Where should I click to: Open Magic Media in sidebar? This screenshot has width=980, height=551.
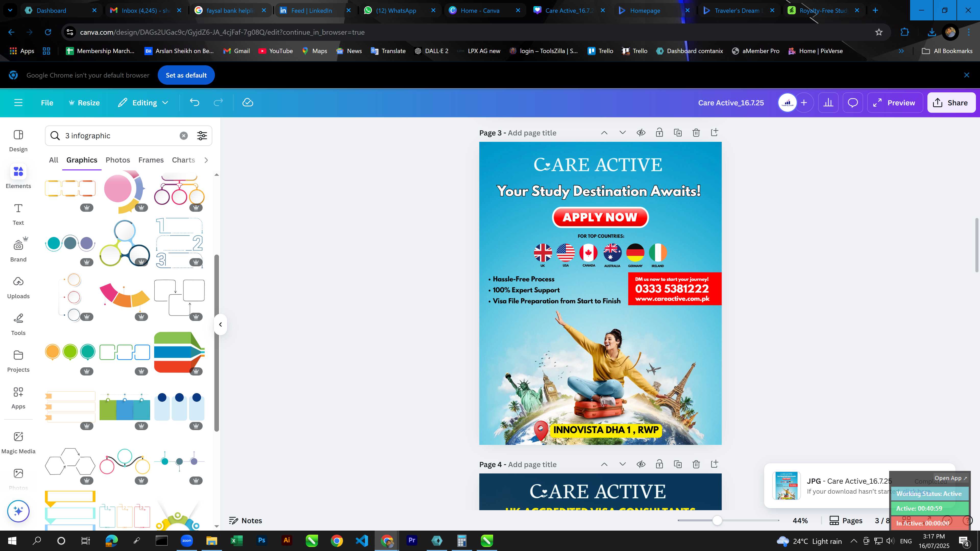click(x=18, y=443)
